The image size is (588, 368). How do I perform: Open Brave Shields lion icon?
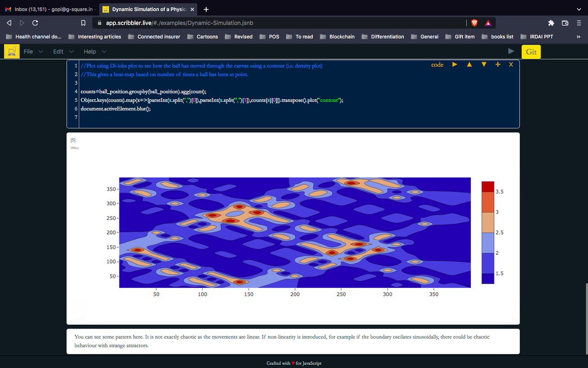click(x=475, y=23)
